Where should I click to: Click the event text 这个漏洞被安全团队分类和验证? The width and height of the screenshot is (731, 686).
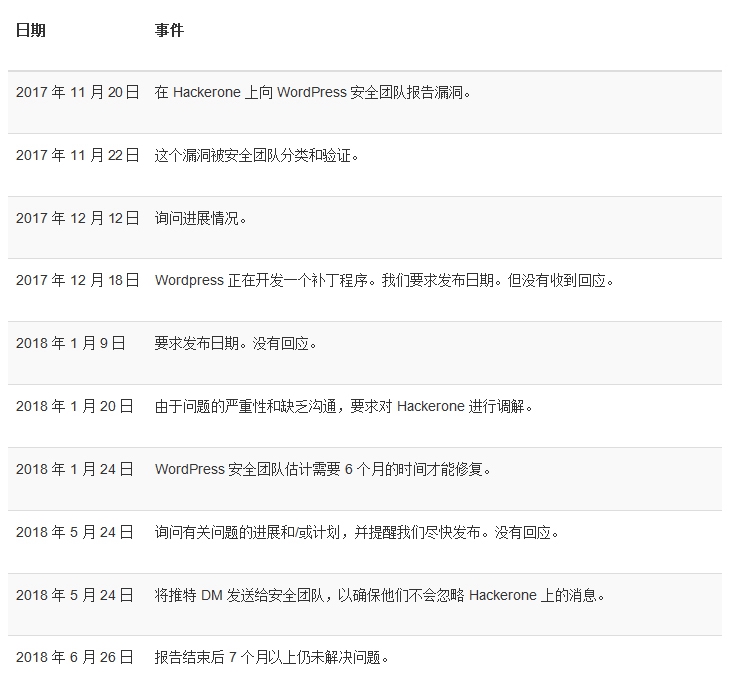coord(256,156)
